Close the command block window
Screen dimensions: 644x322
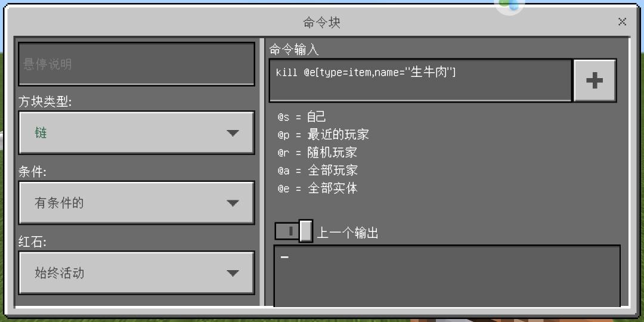tap(622, 22)
